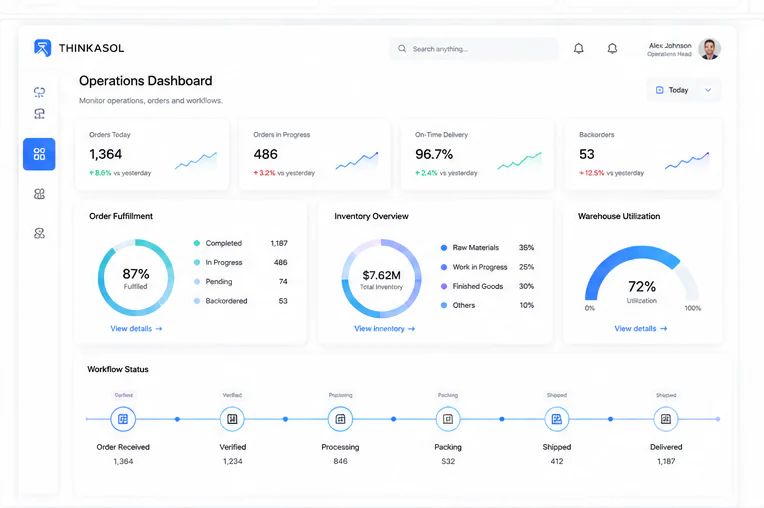The image size is (764, 508).
Task: Click the Orders in Progress value 486
Action: coord(266,154)
